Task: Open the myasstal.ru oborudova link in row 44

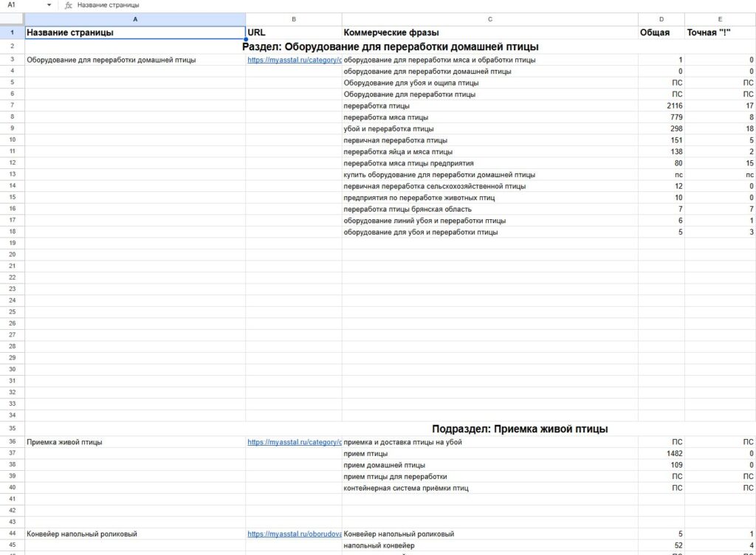Action: 295,534
